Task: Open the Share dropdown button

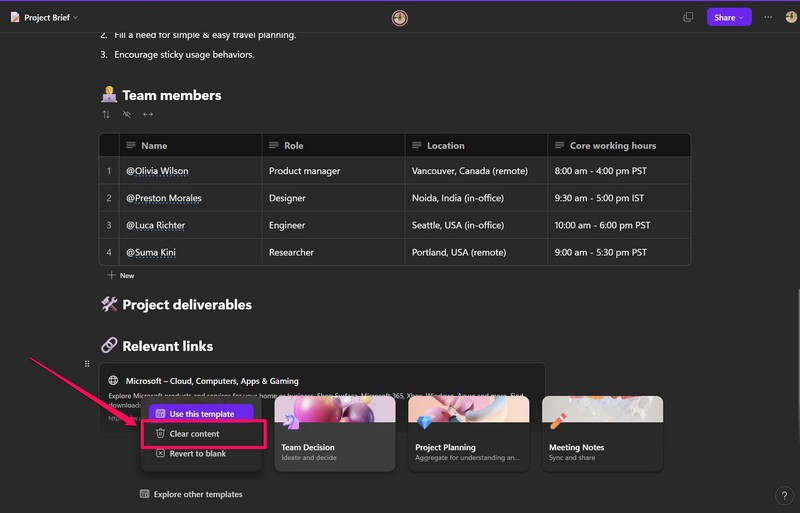Action: pos(729,17)
